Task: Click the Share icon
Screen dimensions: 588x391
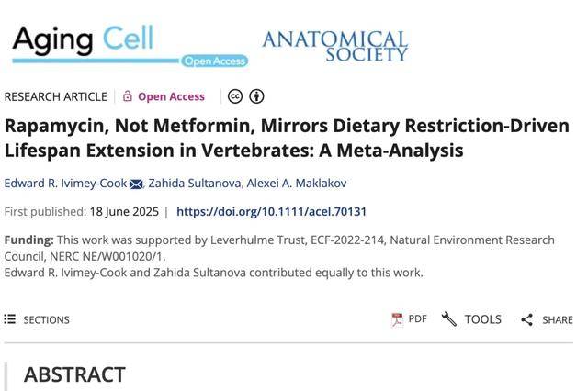Action: pos(526,319)
